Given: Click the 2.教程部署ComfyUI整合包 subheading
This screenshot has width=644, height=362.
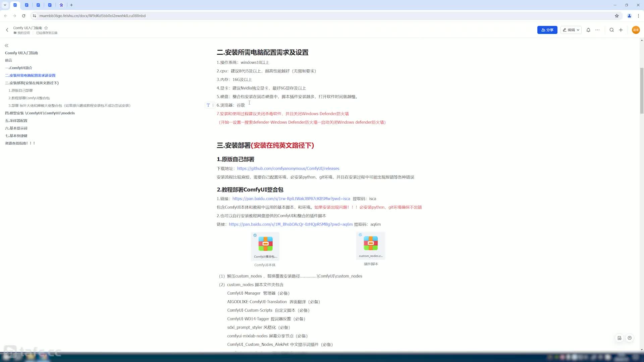Looking at the screenshot, I should [x=250, y=190].
